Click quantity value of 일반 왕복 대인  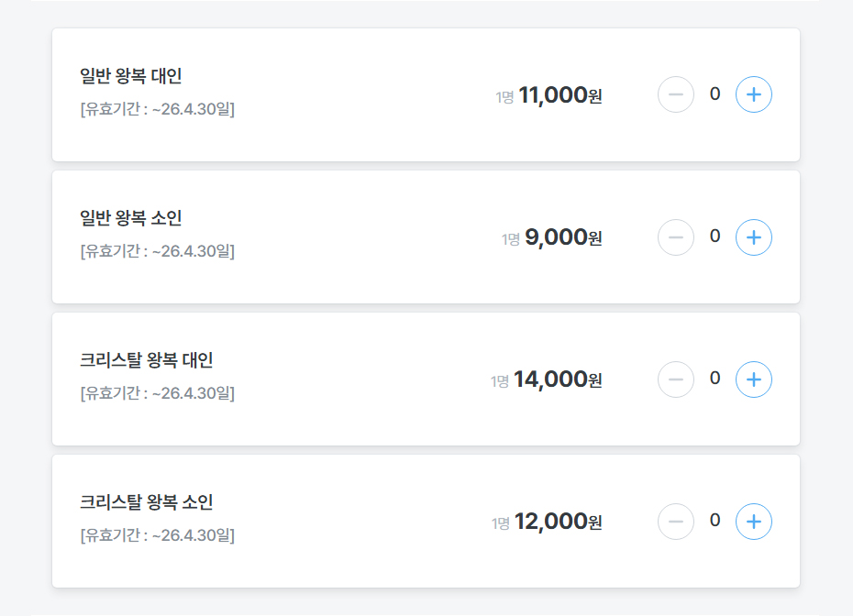(715, 94)
